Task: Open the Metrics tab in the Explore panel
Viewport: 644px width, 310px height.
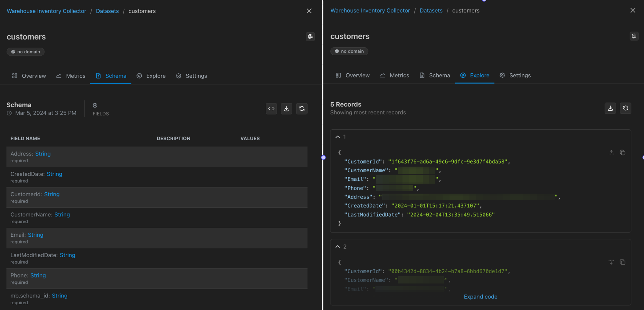Action: pos(394,75)
